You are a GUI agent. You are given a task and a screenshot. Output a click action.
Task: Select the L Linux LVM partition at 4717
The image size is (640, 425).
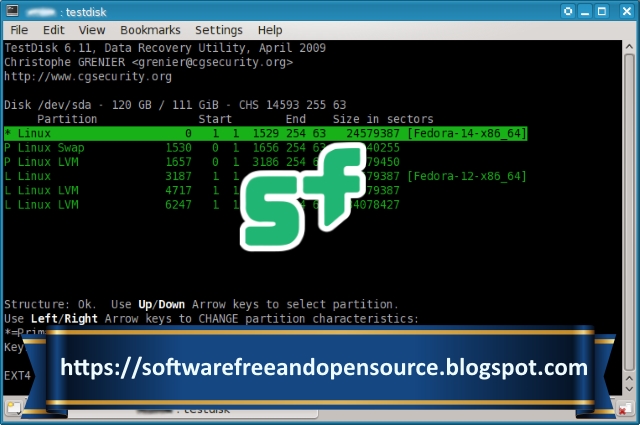tap(202, 191)
